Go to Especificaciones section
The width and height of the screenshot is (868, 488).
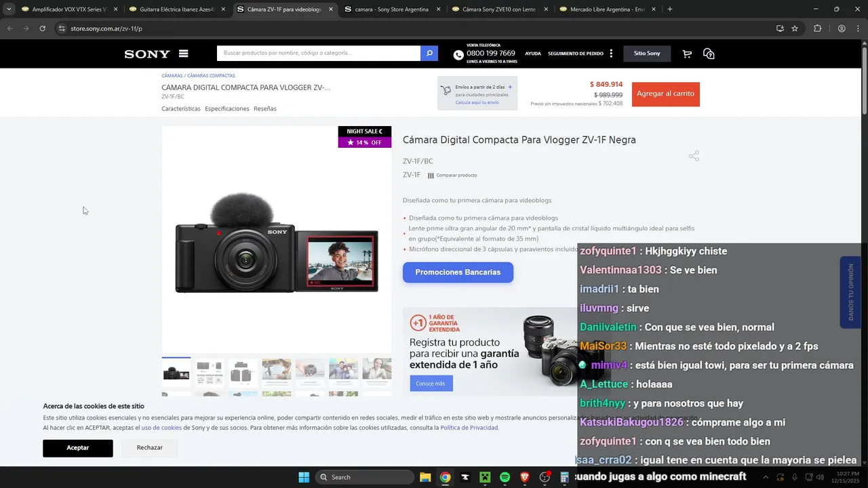coord(227,108)
